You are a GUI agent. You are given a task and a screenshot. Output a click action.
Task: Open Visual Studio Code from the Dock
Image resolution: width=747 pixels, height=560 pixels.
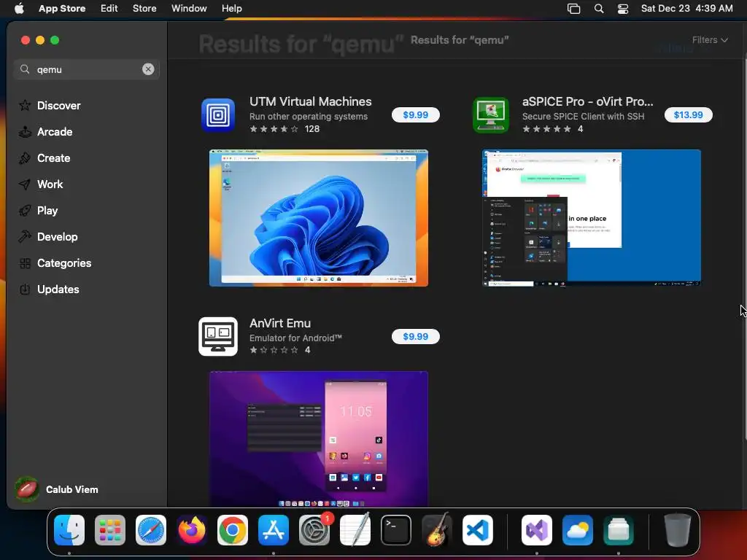pyautogui.click(x=478, y=530)
